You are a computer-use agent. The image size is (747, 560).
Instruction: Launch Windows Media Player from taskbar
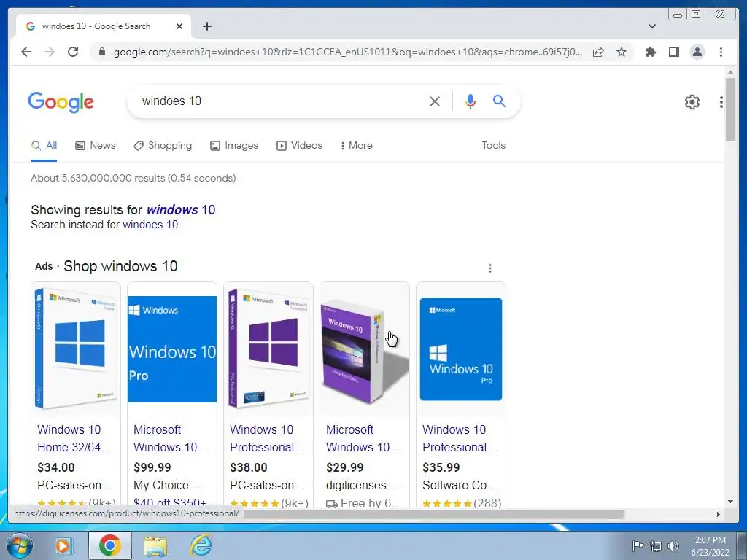[x=63, y=545]
